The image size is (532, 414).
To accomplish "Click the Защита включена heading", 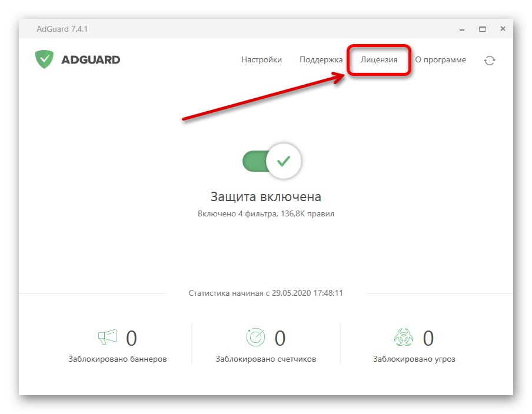I will (265, 195).
